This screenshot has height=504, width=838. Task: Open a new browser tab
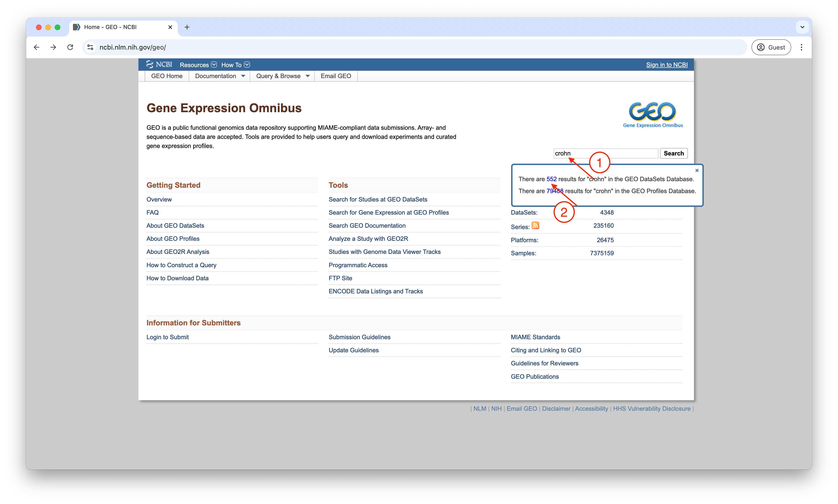point(187,27)
